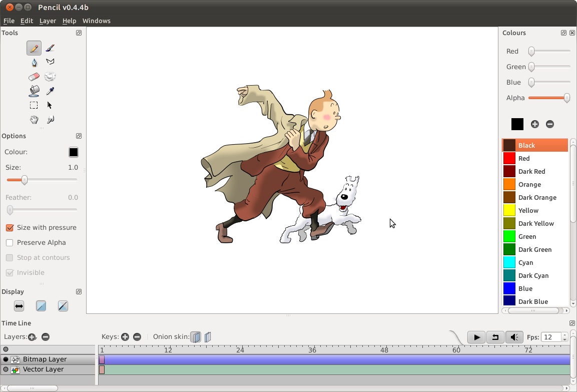Select the Pen tool

(34, 62)
